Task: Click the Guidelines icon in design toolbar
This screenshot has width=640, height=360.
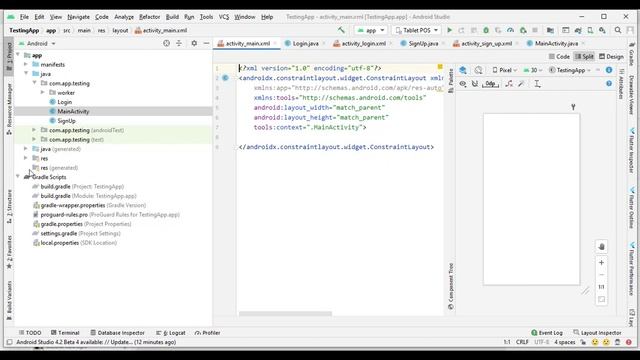Action: click(x=537, y=84)
